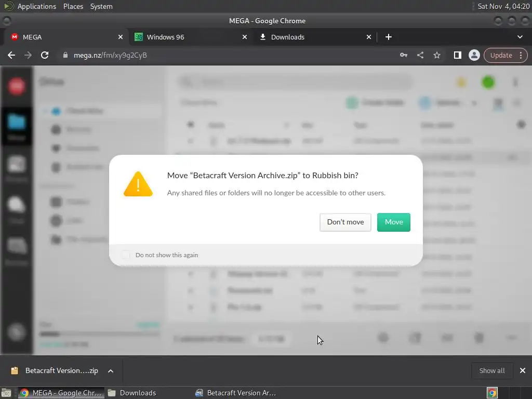Toggle the Chrome side panel
The width and height of the screenshot is (532, 399).
tap(457, 55)
